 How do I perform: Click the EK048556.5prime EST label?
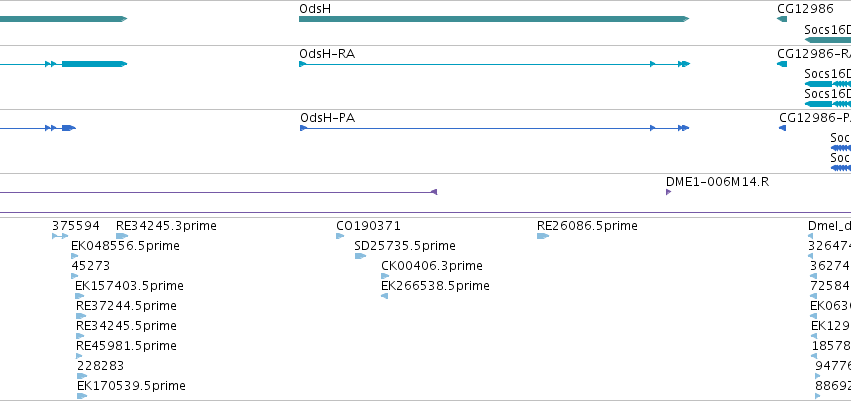[x=125, y=246]
